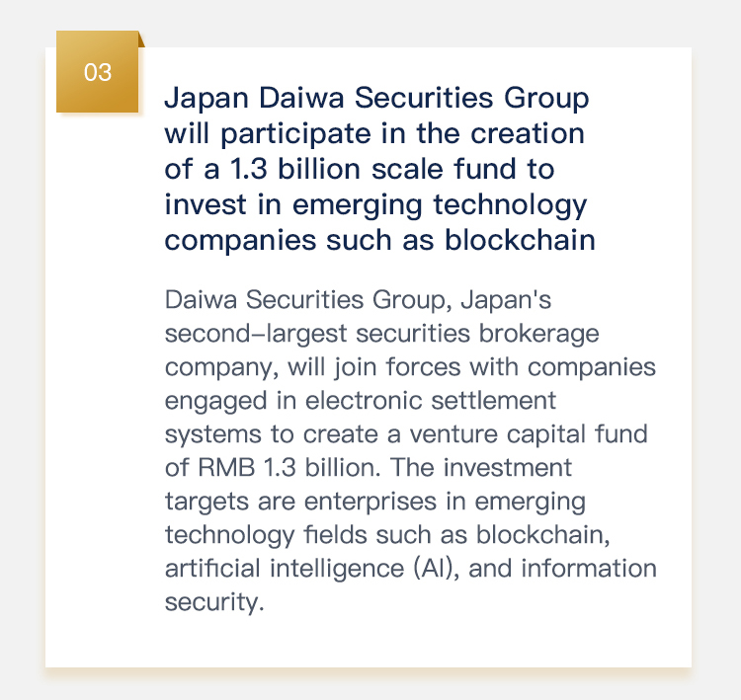Click 'second-largest securities brokerage' in paragraph
Image resolution: width=741 pixels, height=700 pixels.
click(x=381, y=334)
